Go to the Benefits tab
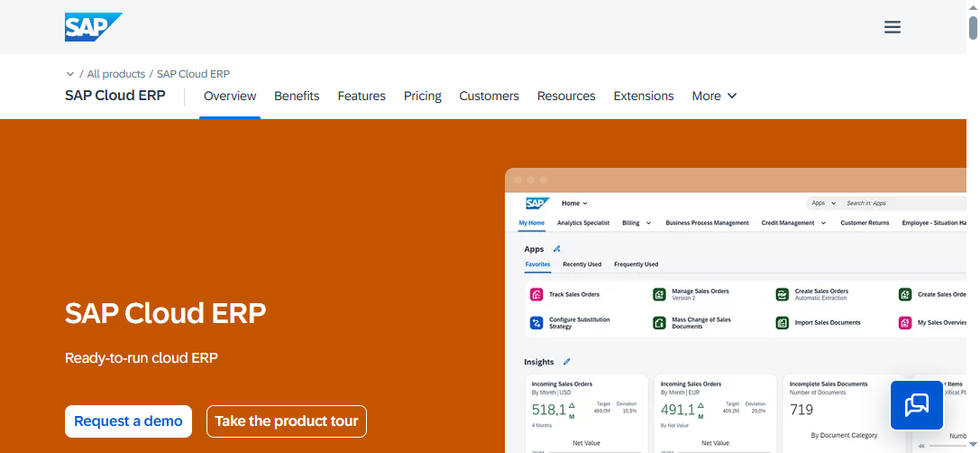The width and height of the screenshot is (980, 453). tap(297, 96)
